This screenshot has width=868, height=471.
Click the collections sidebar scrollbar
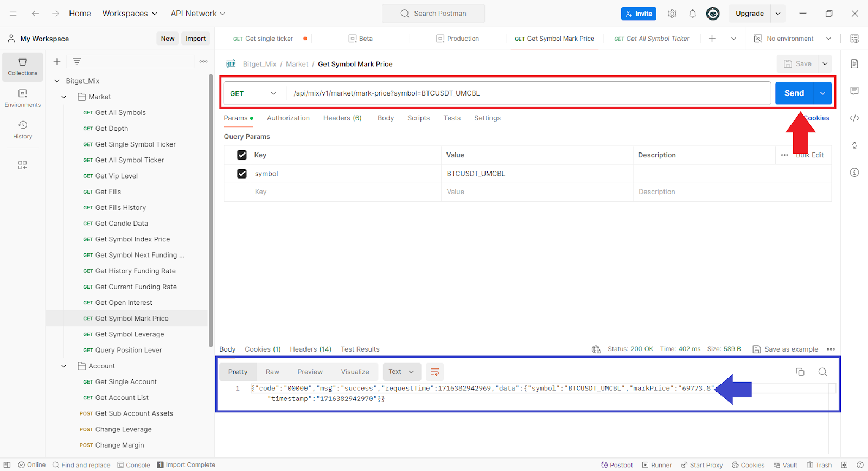[x=210, y=211]
